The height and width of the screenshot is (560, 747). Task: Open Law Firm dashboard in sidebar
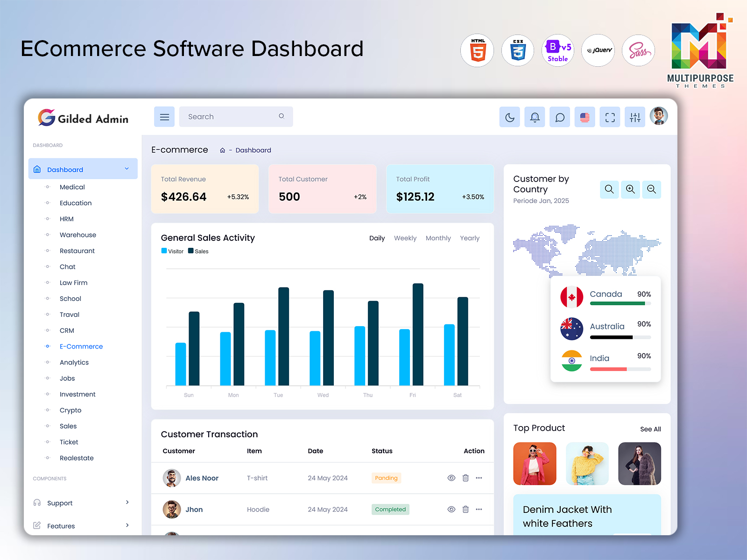pyautogui.click(x=74, y=283)
